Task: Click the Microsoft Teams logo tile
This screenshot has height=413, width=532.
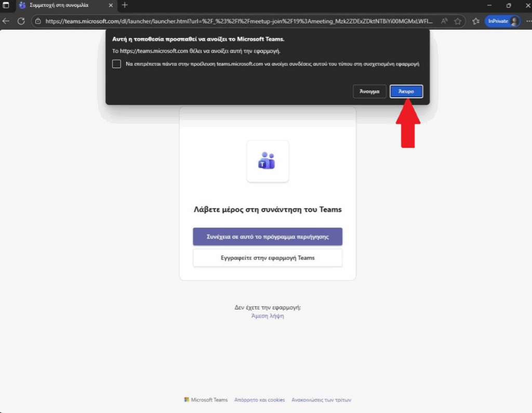Action: pos(267,161)
